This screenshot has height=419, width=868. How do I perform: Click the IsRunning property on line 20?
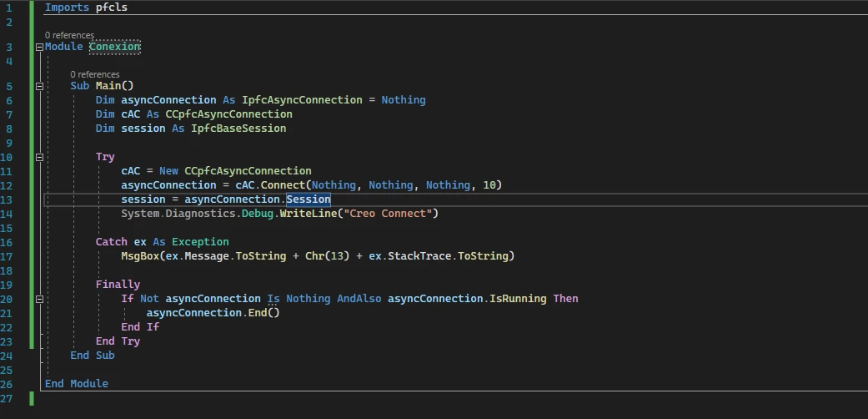tap(518, 299)
